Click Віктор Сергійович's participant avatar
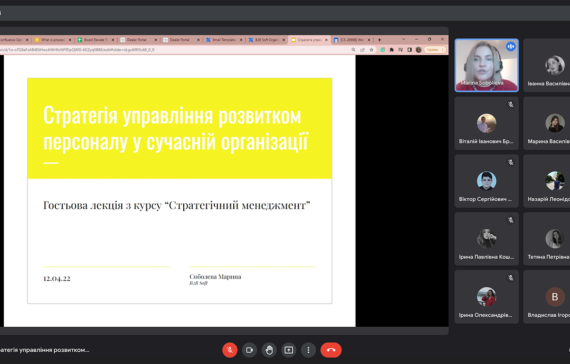Viewport: 570px width, 364px height. click(x=486, y=181)
